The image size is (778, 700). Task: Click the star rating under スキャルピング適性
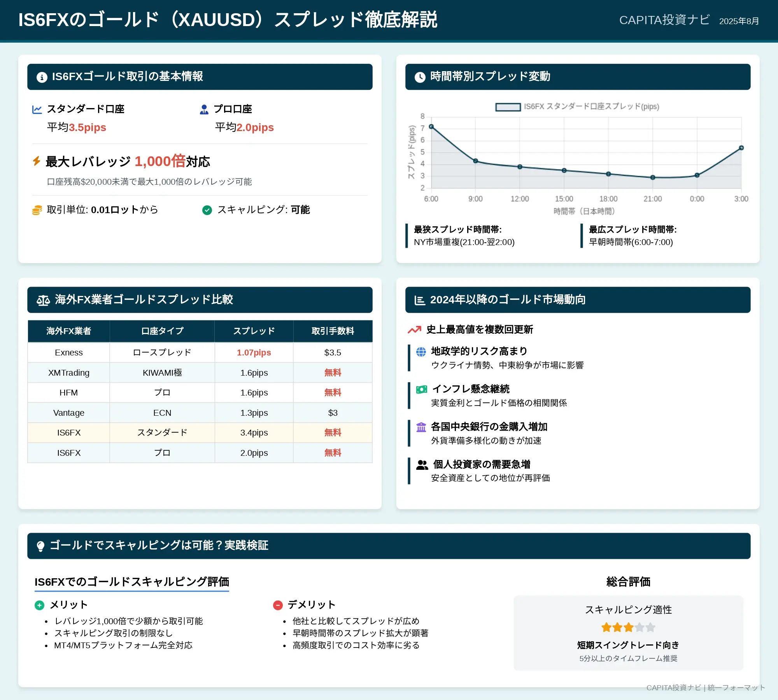pos(628,627)
